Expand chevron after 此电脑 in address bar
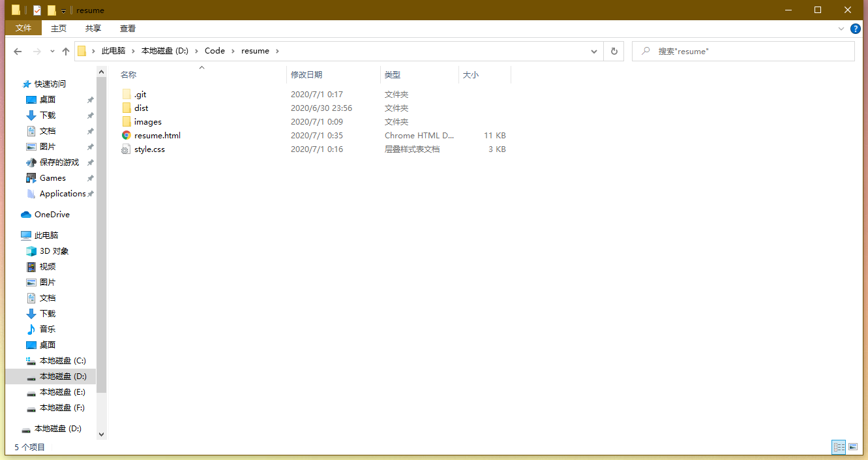The image size is (868, 460). tap(133, 51)
